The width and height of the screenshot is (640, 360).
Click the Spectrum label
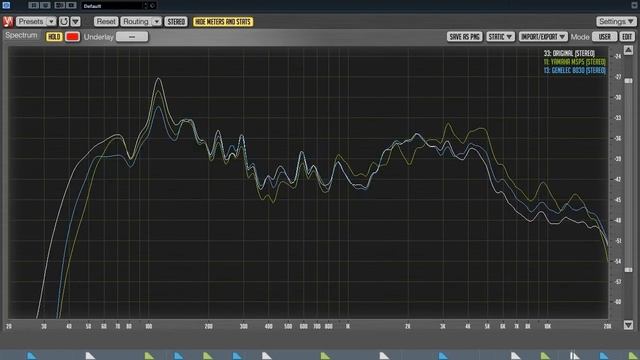[21, 36]
